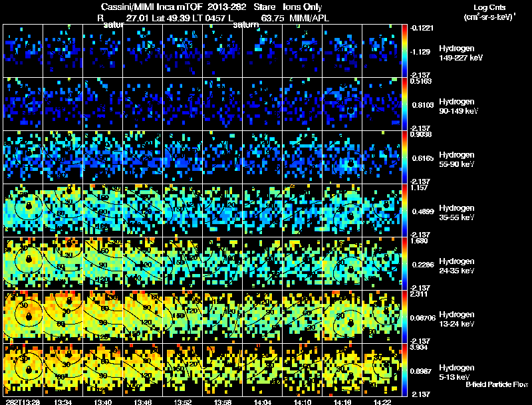Click the 'Cassini/MIMI Inca mTOF' title text
The image size is (532, 405).
pyautogui.click(x=152, y=7)
